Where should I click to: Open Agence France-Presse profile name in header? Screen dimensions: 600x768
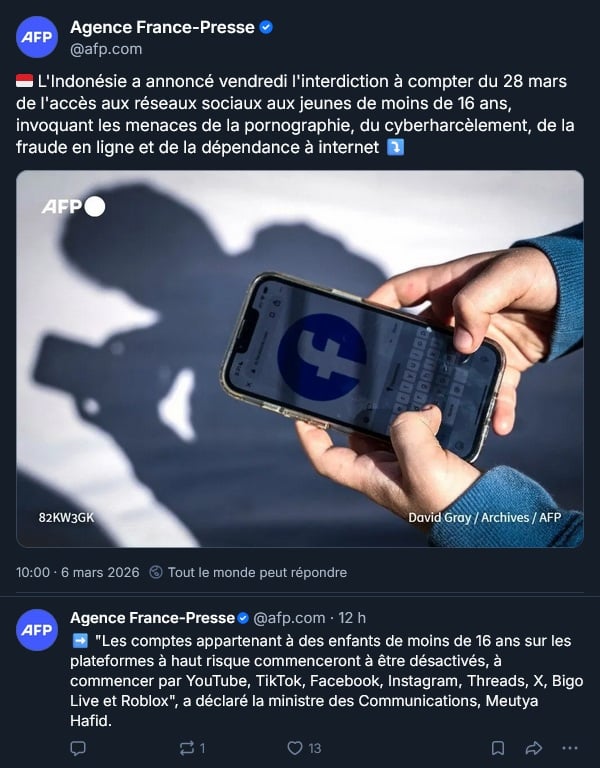(x=162, y=27)
